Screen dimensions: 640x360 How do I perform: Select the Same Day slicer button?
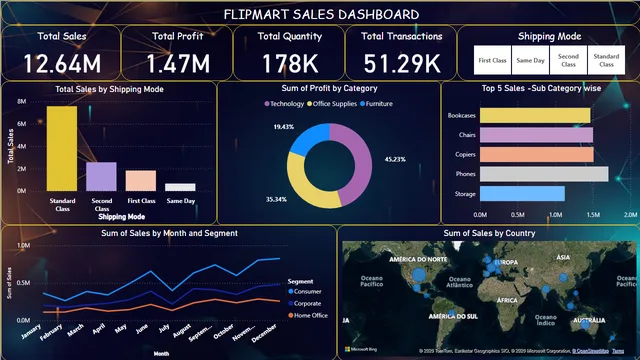(530, 60)
